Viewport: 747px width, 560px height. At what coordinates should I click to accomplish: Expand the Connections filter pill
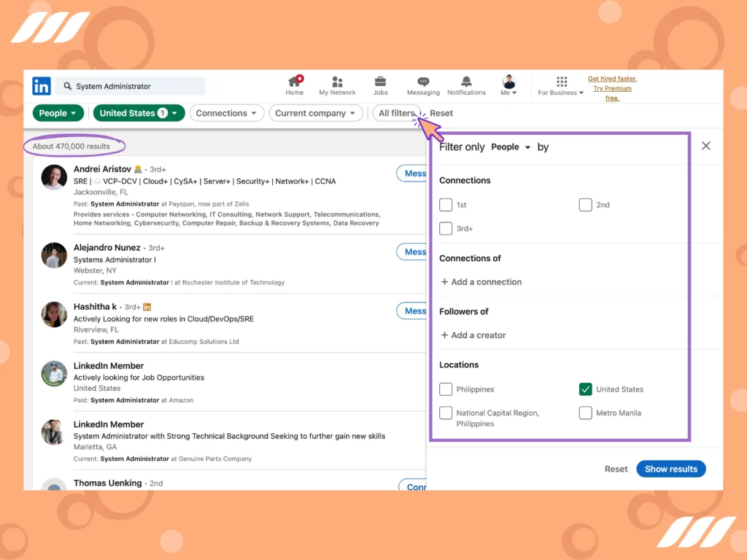tap(226, 113)
